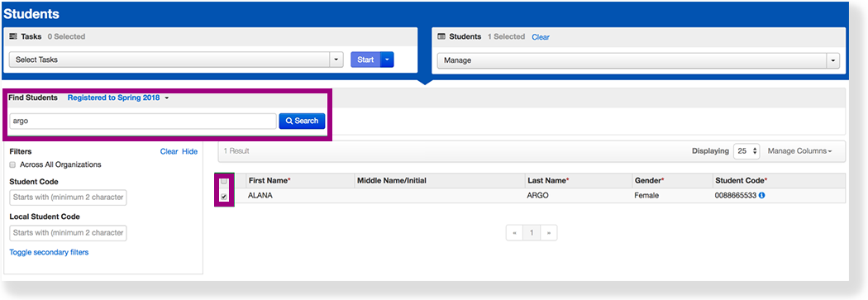The image size is (868, 300).
Task: Click the Start button
Action: click(x=365, y=60)
